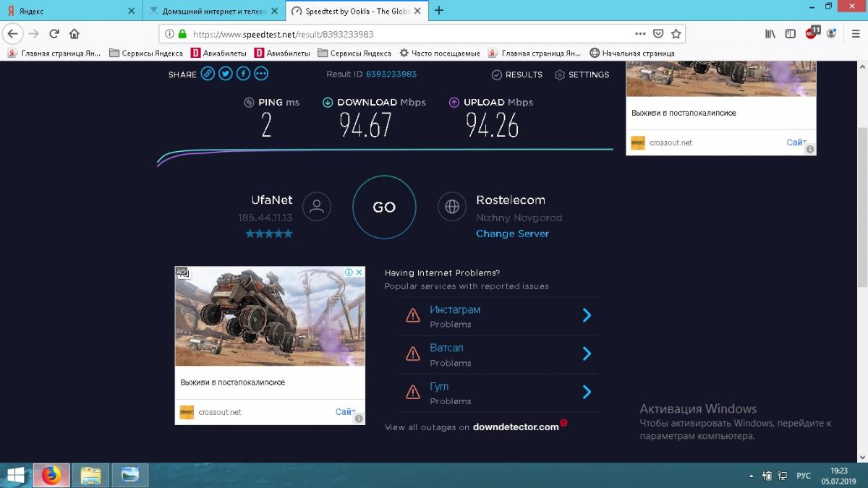Screen dimensions: 868x488
Task: Close the Яндекс tab
Action: 131,11
